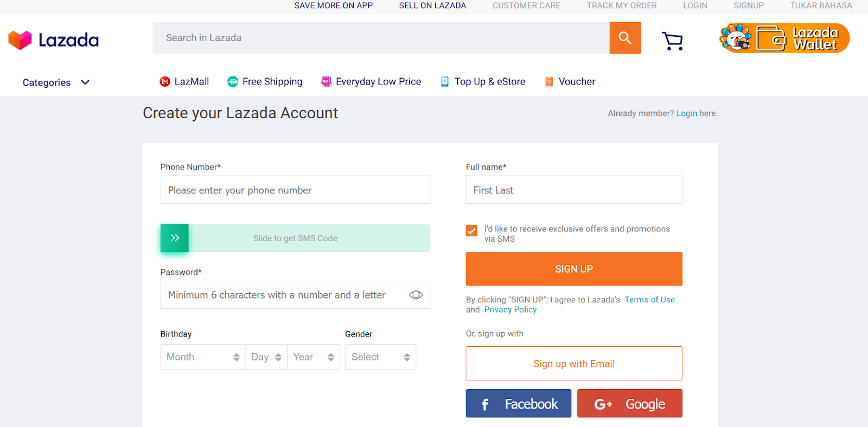Screen dimensions: 868x427
Task: Click the Lazada wordmark text
Action: pos(68,40)
